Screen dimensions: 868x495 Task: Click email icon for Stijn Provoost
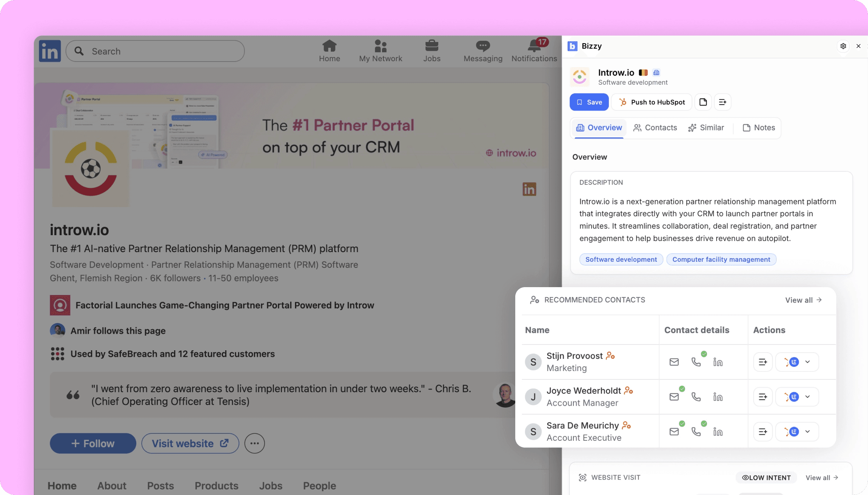(x=674, y=362)
